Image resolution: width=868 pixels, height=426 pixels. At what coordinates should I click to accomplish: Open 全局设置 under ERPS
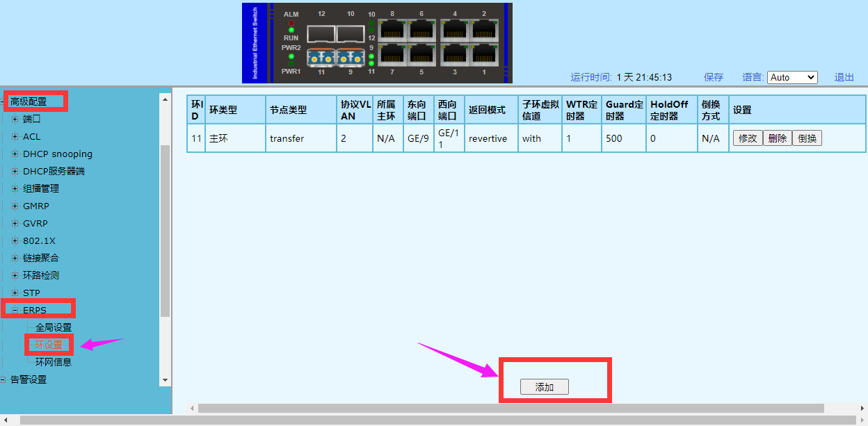point(54,327)
